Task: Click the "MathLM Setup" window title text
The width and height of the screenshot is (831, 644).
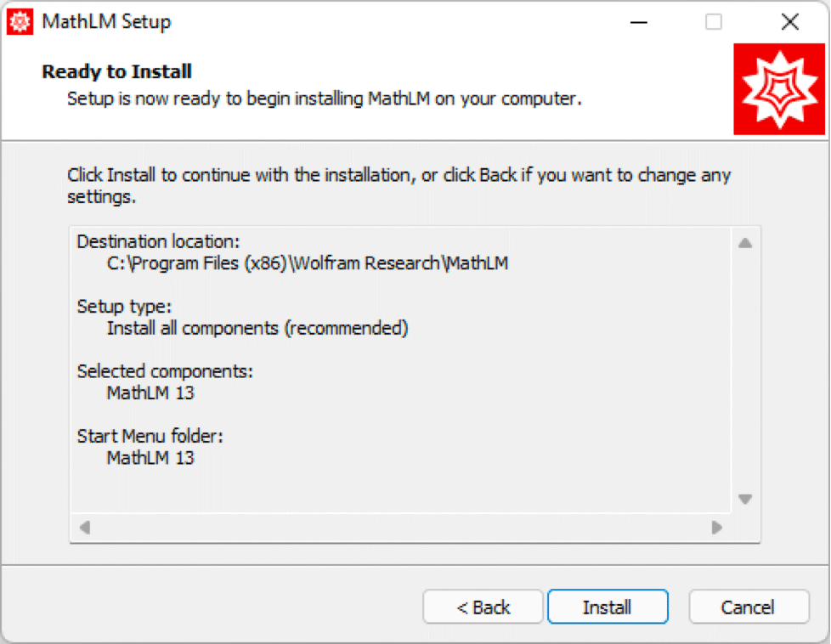Action: 106,22
